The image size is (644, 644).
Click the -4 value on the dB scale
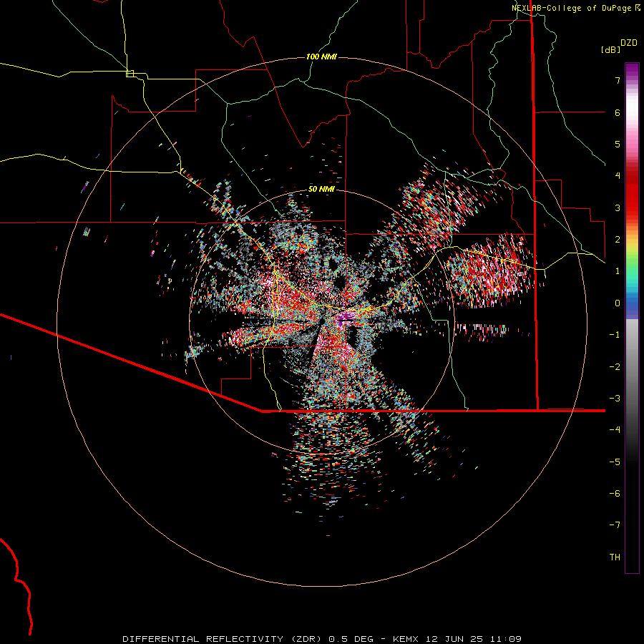pyautogui.click(x=615, y=429)
